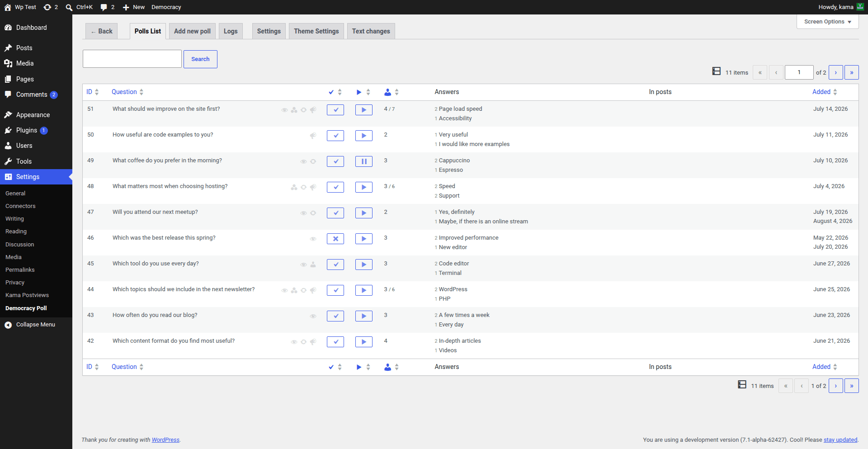This screenshot has width=868, height=449.
Task: Open the WordPress footer link
Action: point(165,440)
